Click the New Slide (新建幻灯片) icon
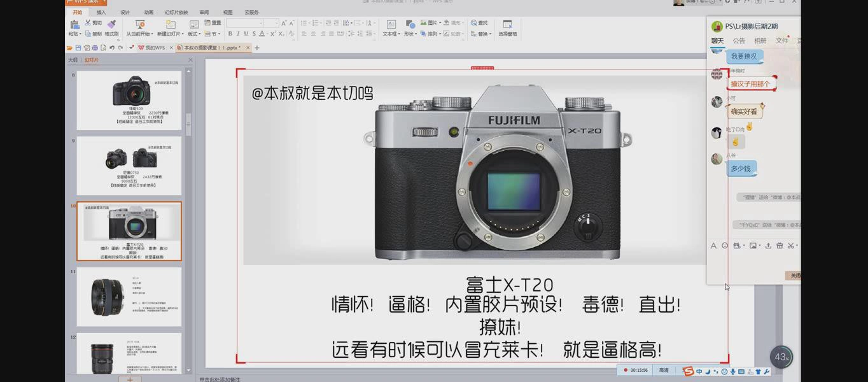The height and width of the screenshot is (382, 868). point(171,25)
